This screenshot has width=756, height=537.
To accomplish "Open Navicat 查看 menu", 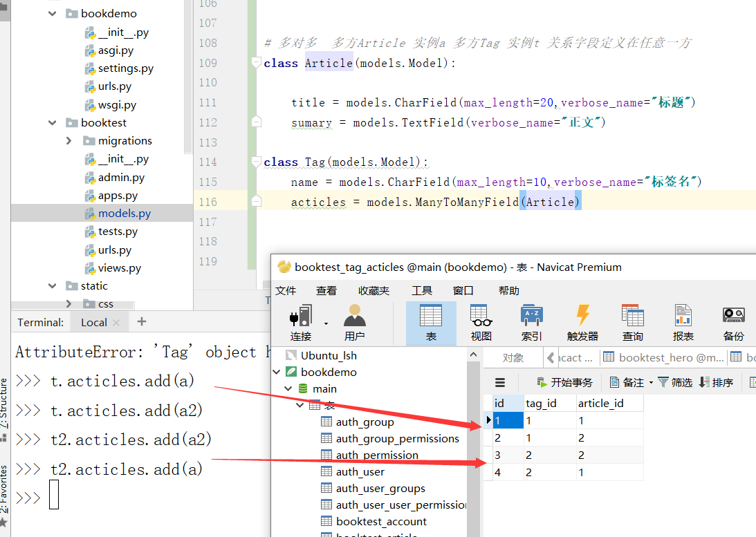I will tap(326, 291).
